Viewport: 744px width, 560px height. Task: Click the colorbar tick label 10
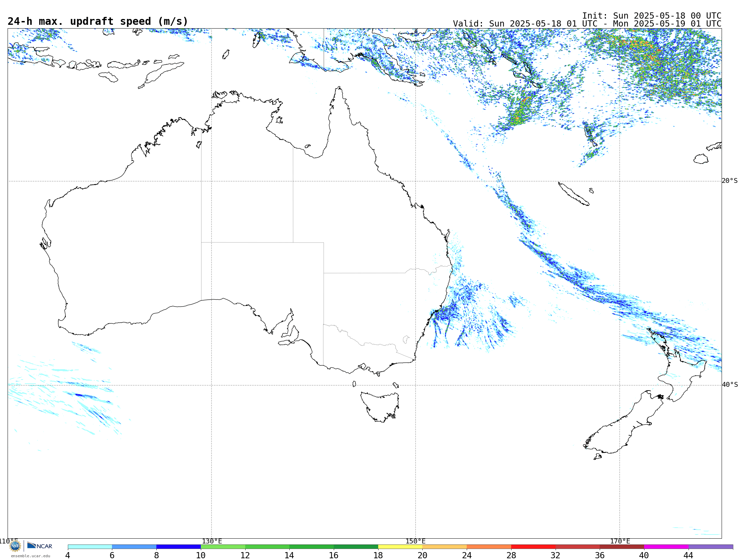click(201, 555)
